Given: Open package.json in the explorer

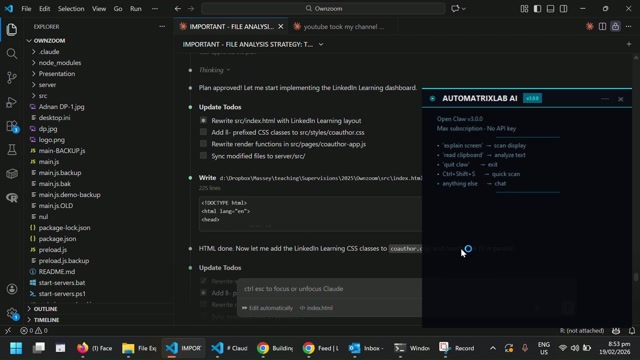Looking at the screenshot, I should point(57,239).
